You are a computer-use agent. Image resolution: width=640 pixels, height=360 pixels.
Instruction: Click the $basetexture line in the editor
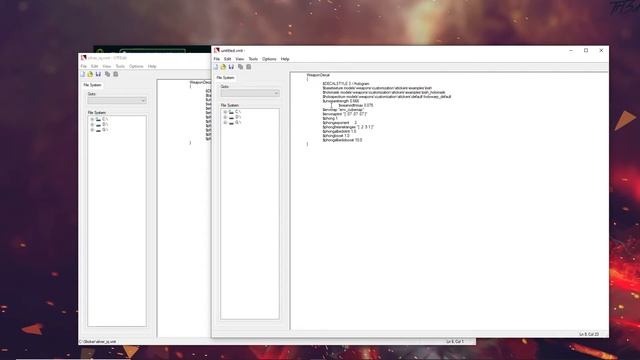[x=377, y=88]
